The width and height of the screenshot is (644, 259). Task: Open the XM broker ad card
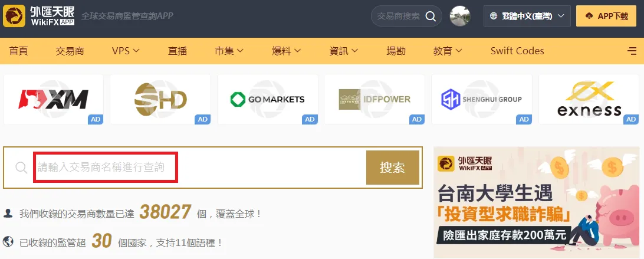(54, 99)
